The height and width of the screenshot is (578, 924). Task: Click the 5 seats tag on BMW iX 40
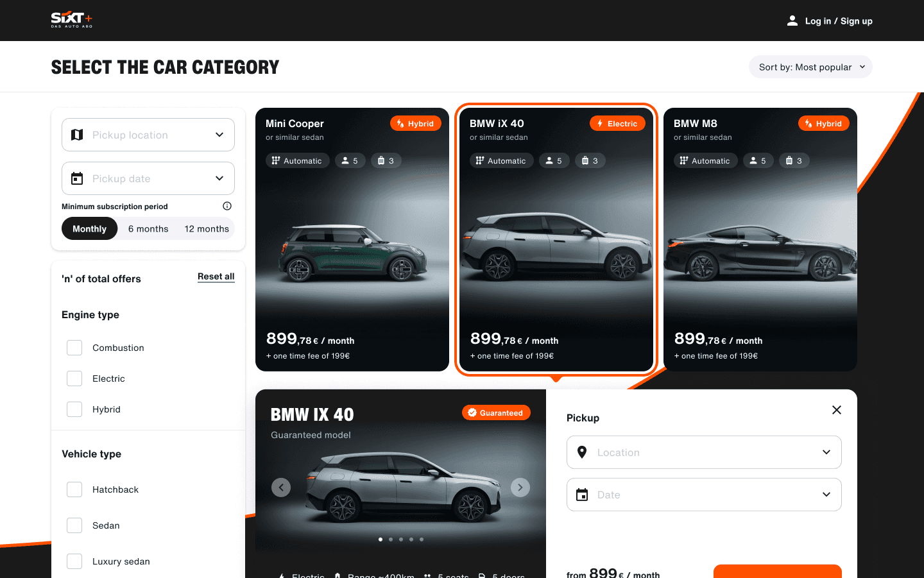tap(554, 161)
